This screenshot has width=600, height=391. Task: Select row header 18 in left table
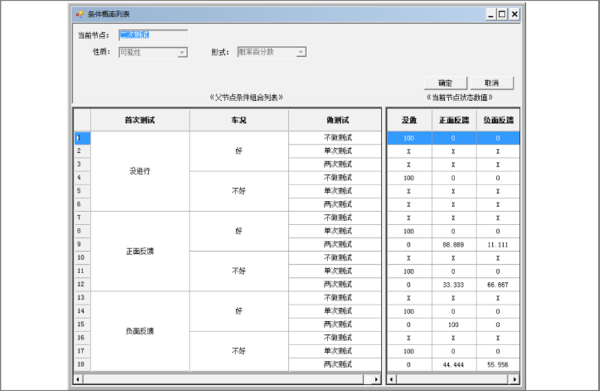pyautogui.click(x=82, y=364)
